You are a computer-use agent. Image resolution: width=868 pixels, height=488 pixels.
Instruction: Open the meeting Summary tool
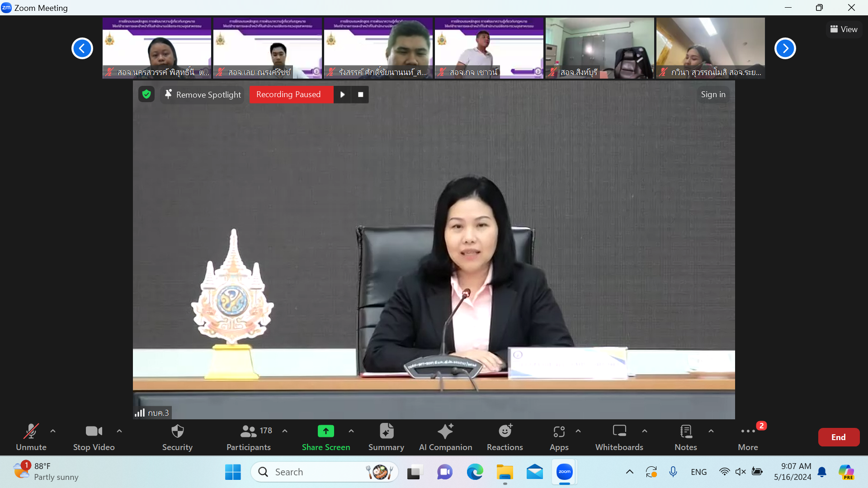pyautogui.click(x=386, y=436)
